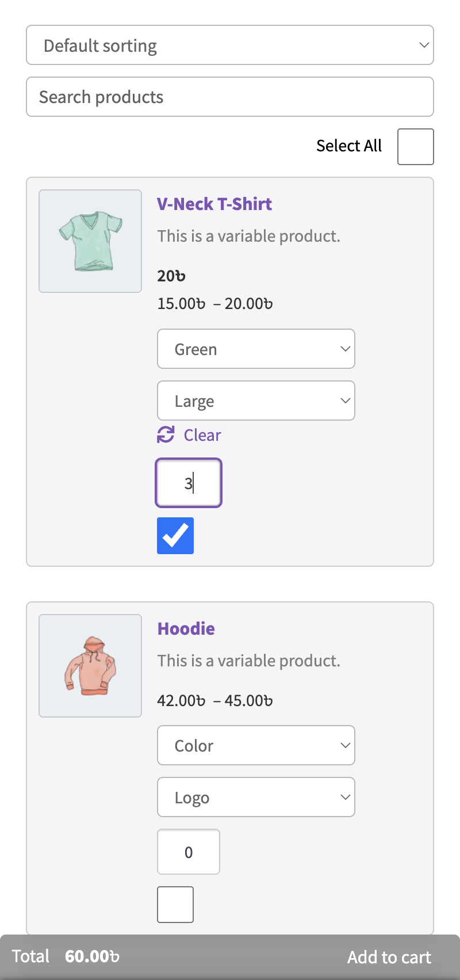Viewport: 460px width, 980px height.
Task: Expand the Hoodie Logo dropdown
Action: [x=256, y=797]
